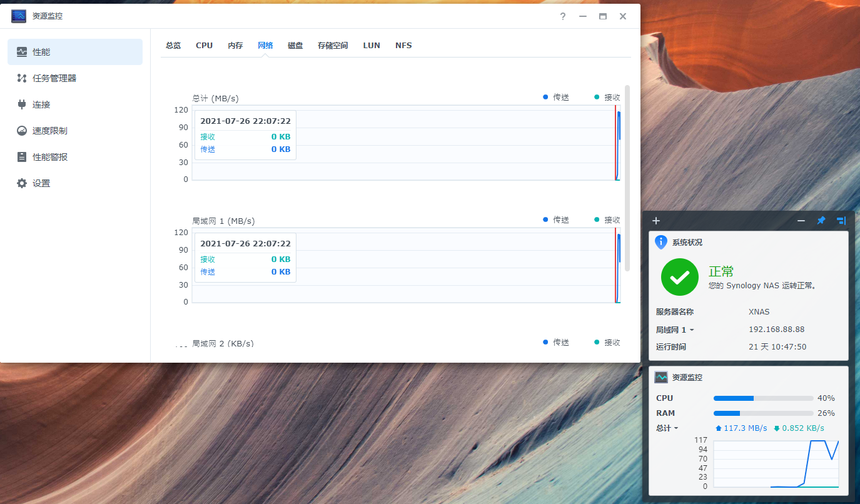Click the help question mark icon
Screen dimensions: 860x504
pyautogui.click(x=562, y=16)
